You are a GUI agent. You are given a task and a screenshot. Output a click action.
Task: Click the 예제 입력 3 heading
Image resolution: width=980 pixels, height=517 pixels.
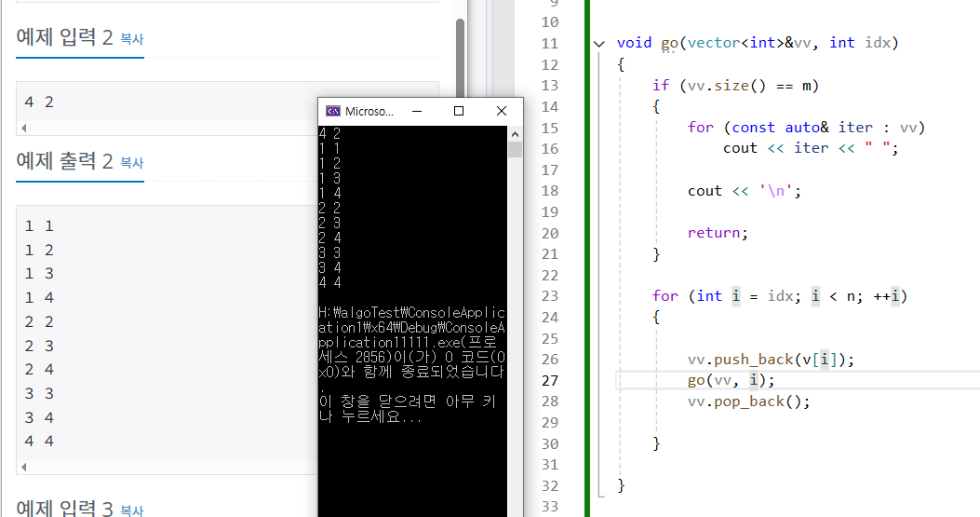point(64,509)
